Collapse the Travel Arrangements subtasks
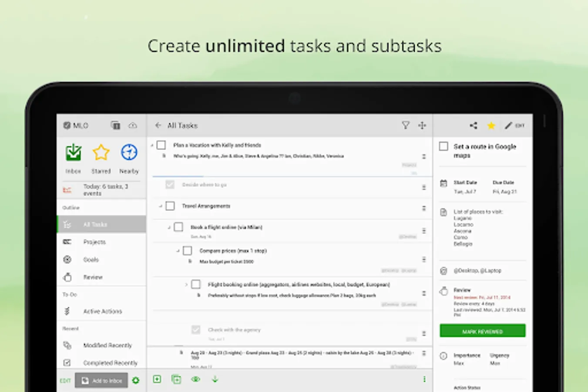This screenshot has height=392, width=588. point(161,206)
